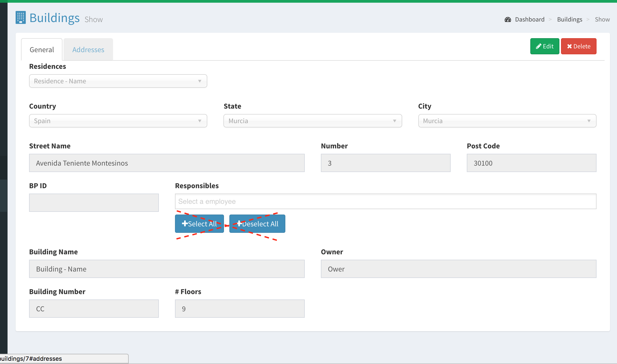Switch to the Addresses tab
The width and height of the screenshot is (617, 364).
tap(88, 50)
